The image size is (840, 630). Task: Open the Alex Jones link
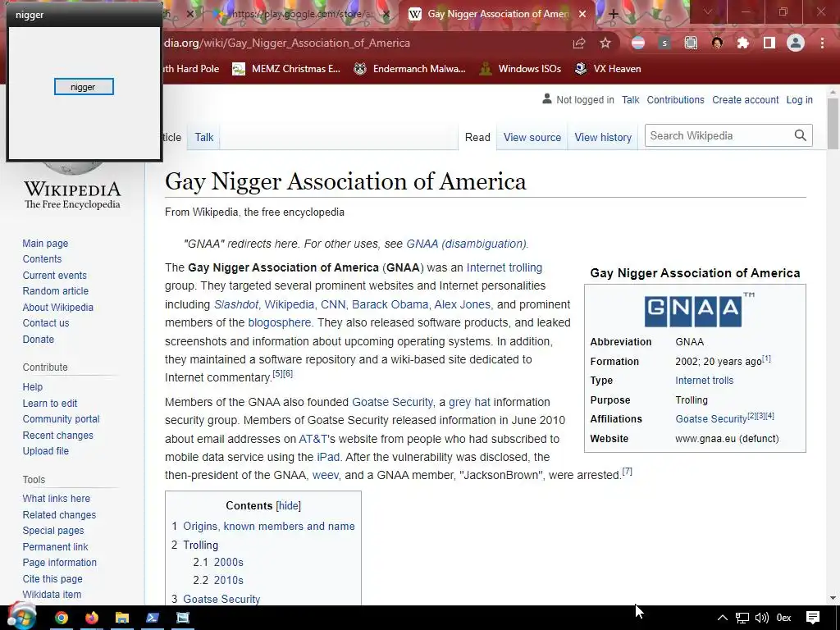coord(463,304)
